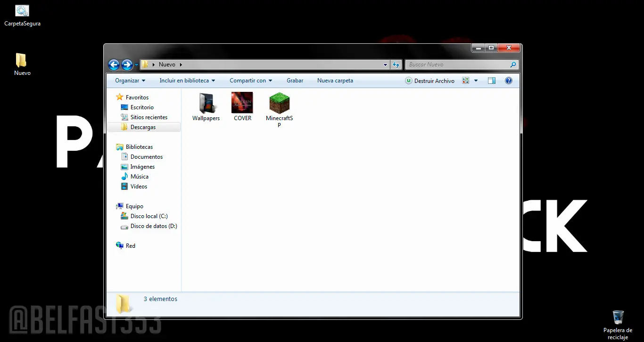Open Incluir en biblioteca dropdown
Viewport: 644px width, 342px height.
[x=187, y=81]
